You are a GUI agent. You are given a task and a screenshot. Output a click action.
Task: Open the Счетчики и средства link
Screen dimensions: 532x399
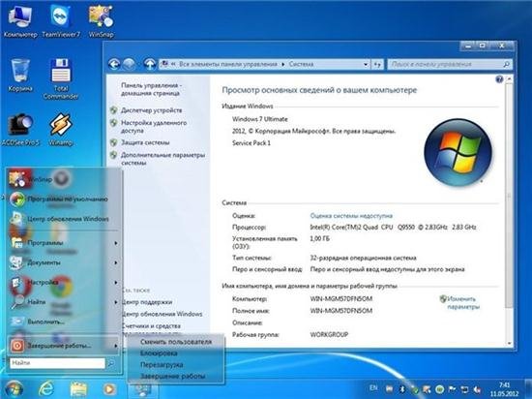point(151,325)
